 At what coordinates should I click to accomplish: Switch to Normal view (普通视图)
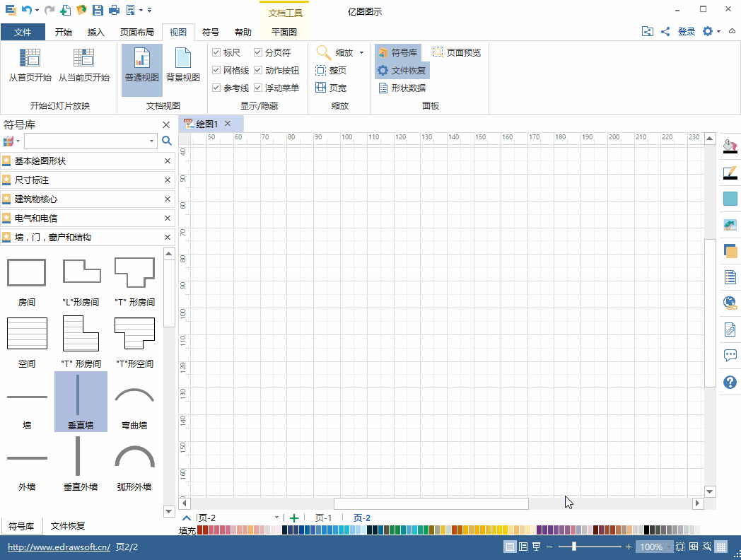point(142,70)
